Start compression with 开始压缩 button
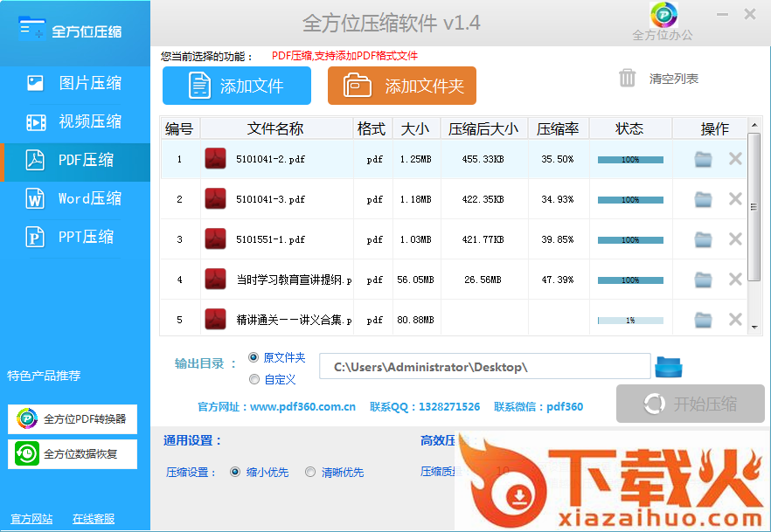Viewport: 771px width, 532px height. [691, 404]
